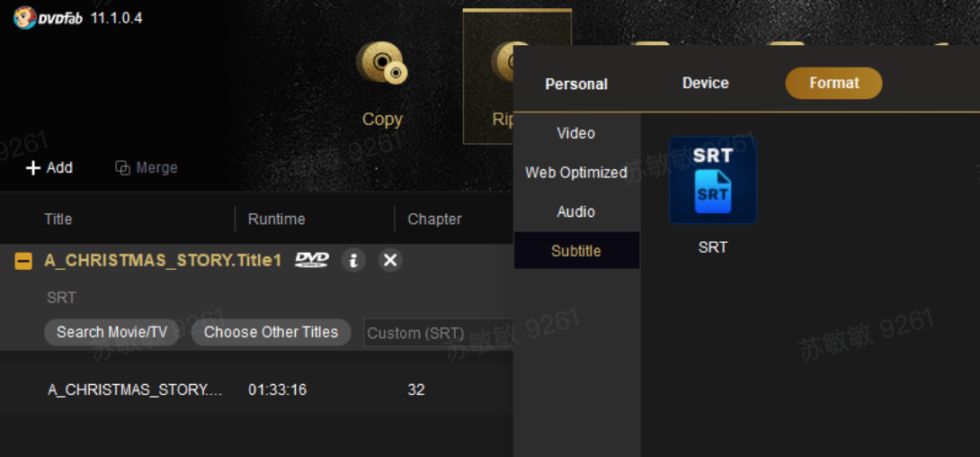
Task: Click Choose Other Titles
Action: (272, 332)
